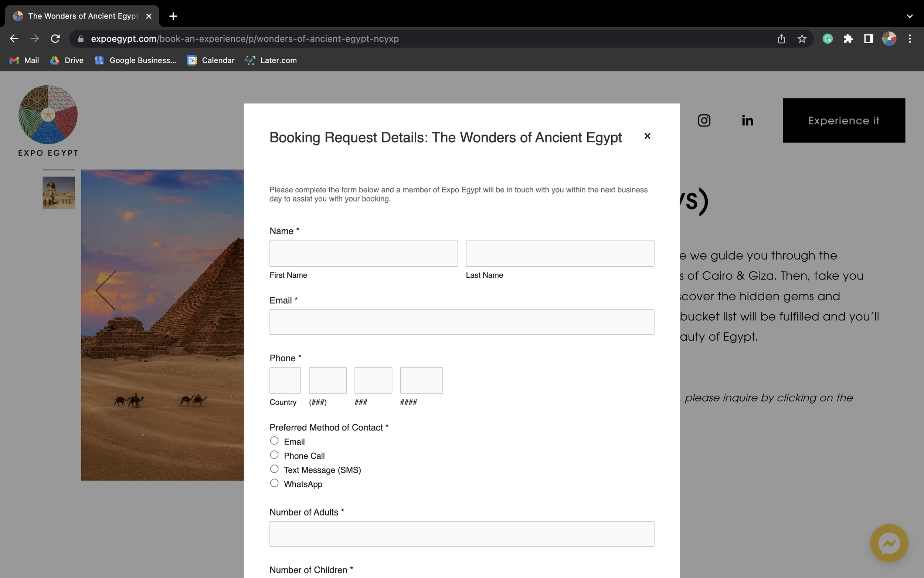
Task: Click the Experience it button
Action: pyautogui.click(x=843, y=121)
